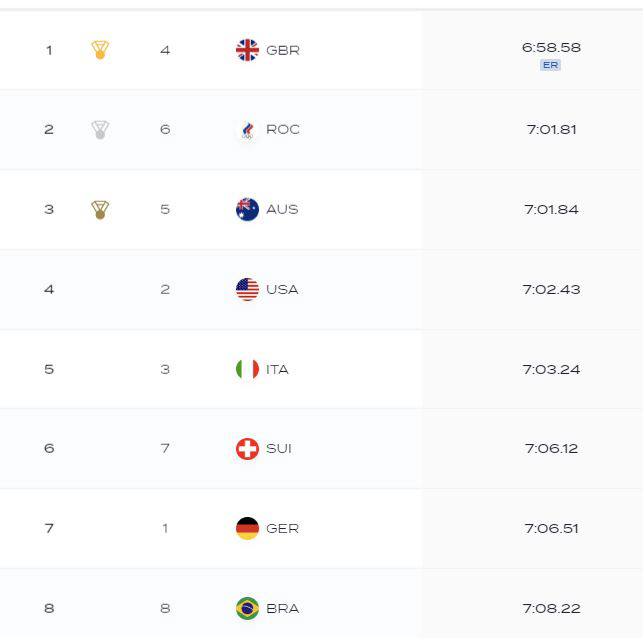Select the BRA country label
The height and width of the screenshot is (638, 643).
[283, 608]
